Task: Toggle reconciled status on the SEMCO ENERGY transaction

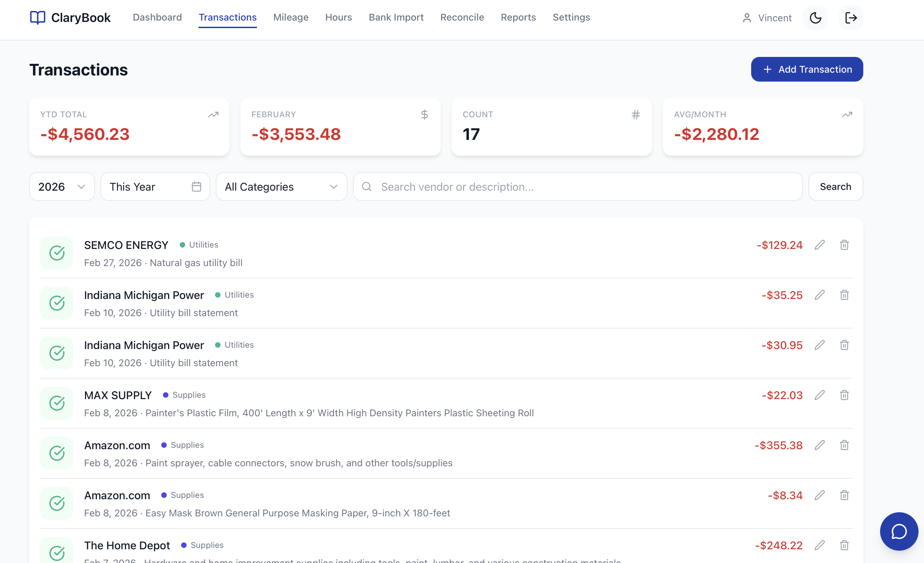Action: point(56,253)
